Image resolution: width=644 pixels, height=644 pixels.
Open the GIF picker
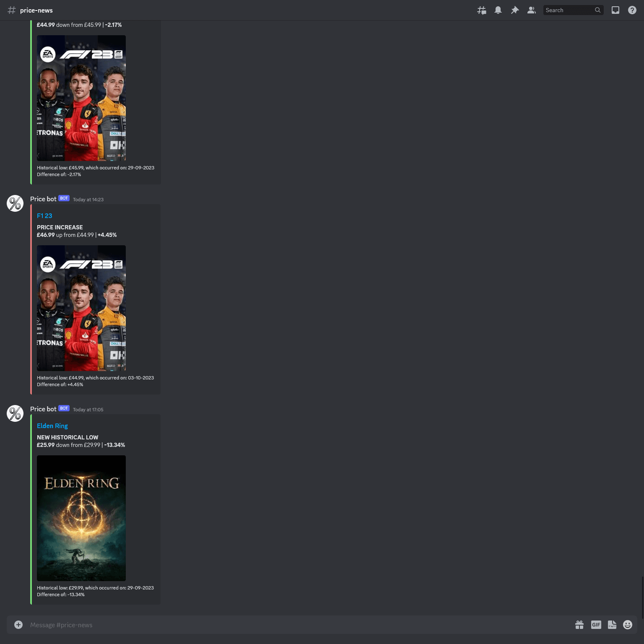point(596,625)
